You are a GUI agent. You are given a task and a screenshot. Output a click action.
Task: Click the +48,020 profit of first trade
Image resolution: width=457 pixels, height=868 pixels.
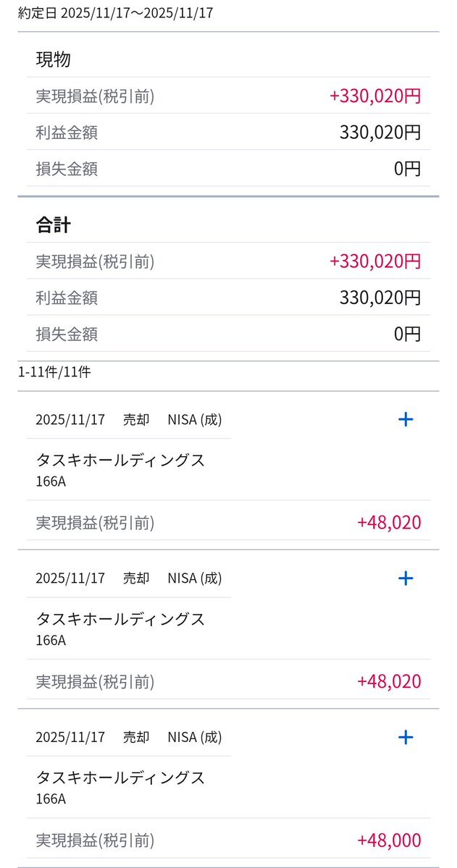pos(389,523)
